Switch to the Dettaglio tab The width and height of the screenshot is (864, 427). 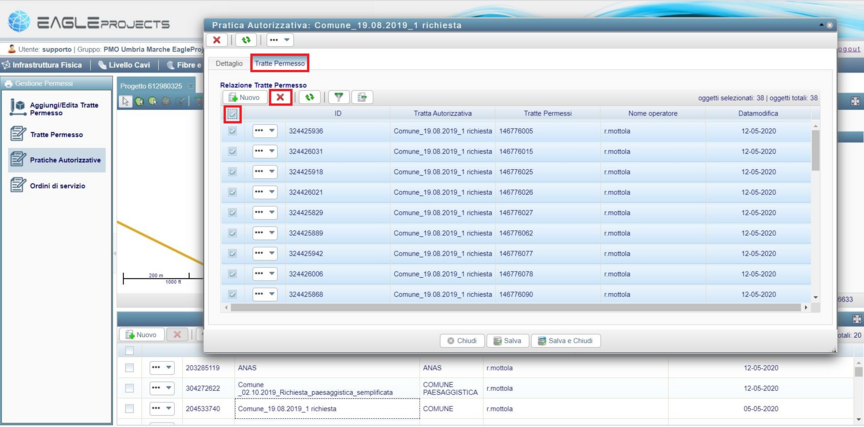click(228, 63)
